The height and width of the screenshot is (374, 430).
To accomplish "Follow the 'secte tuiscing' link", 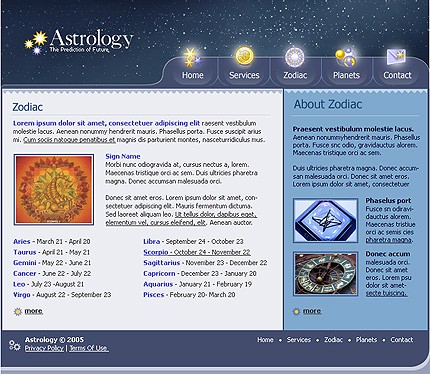I will point(386,293).
